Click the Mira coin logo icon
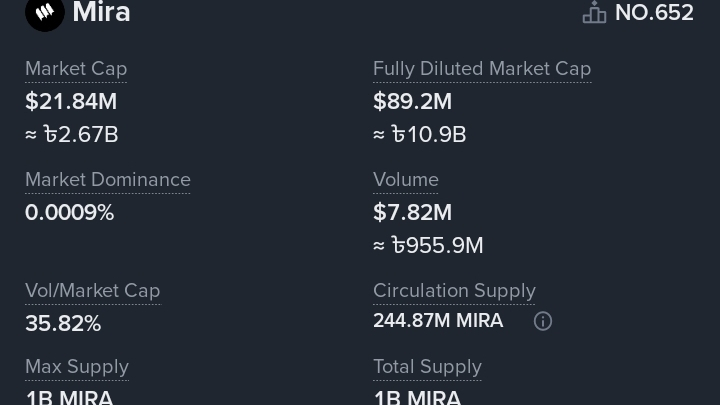 44,13
